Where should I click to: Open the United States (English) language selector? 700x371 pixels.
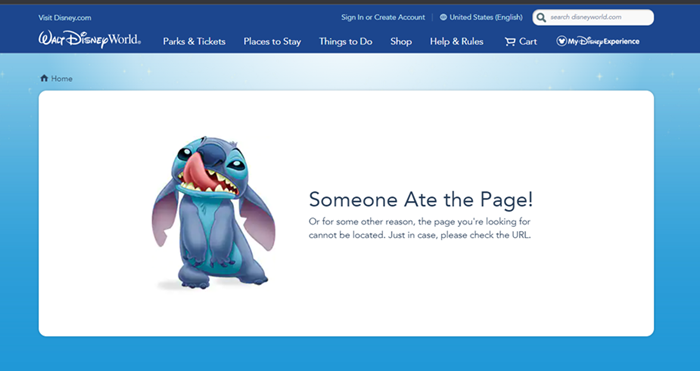point(481,17)
